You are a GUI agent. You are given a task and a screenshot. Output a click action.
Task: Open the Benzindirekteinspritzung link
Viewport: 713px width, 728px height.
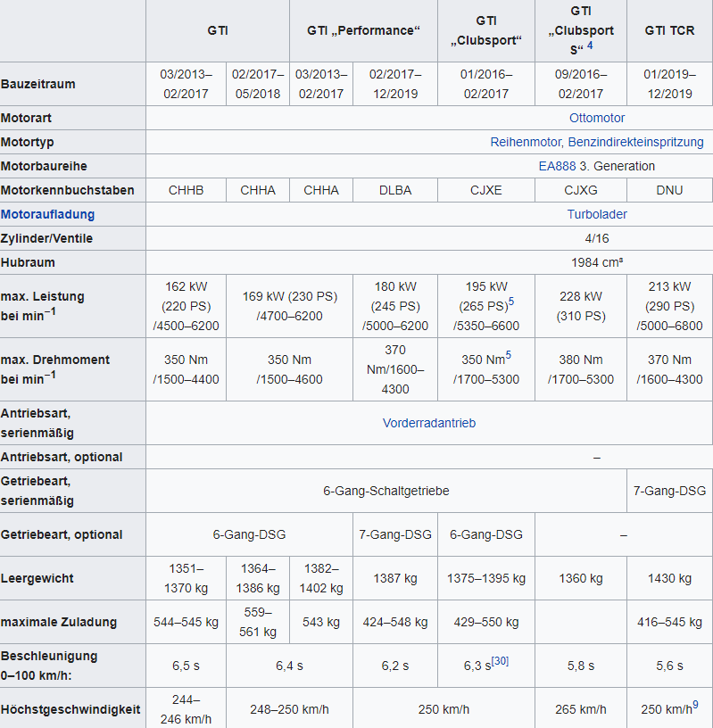(635, 142)
